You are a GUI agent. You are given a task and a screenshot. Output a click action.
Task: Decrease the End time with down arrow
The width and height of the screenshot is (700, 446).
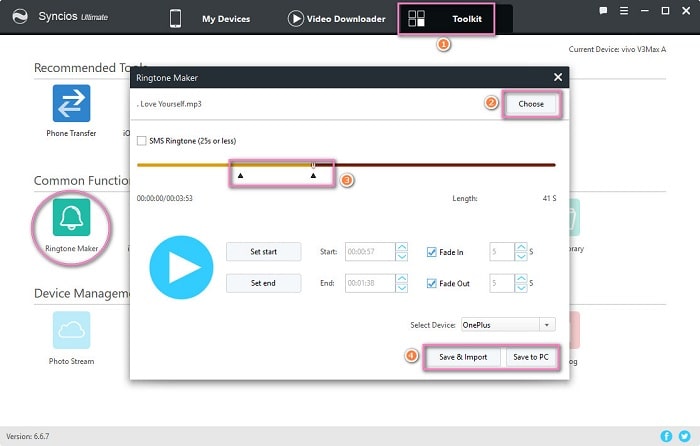[402, 288]
